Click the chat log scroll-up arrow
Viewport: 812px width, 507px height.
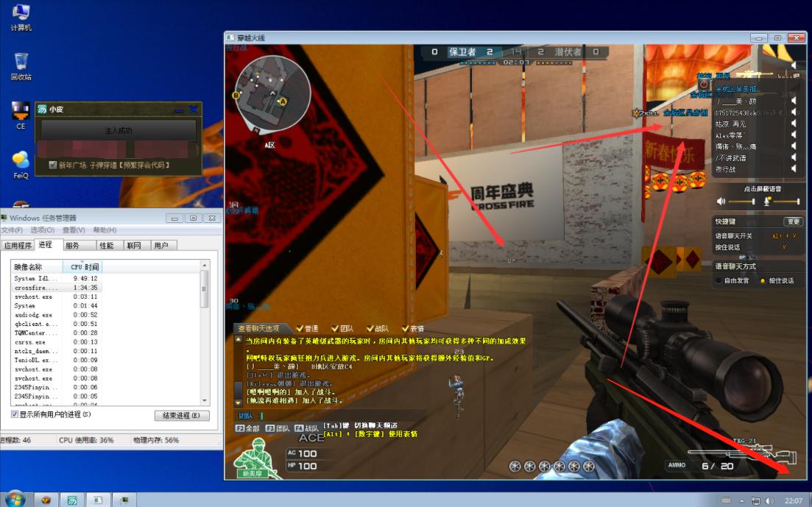click(239, 340)
